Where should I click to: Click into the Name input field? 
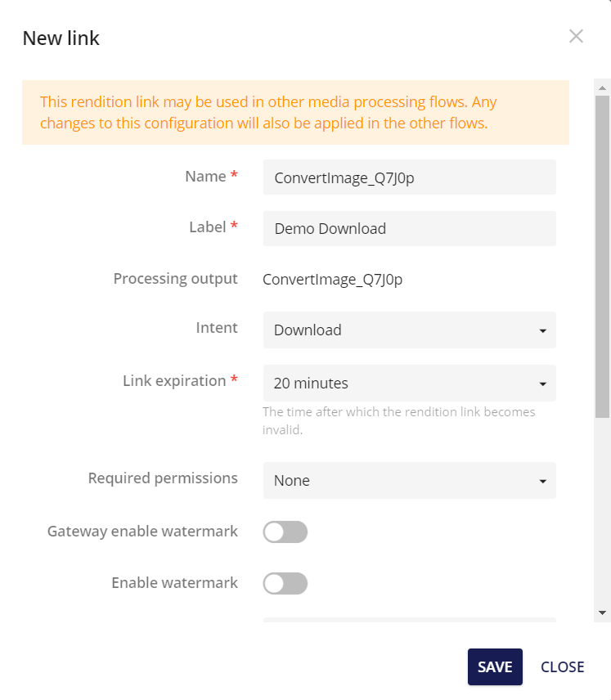[x=409, y=177]
